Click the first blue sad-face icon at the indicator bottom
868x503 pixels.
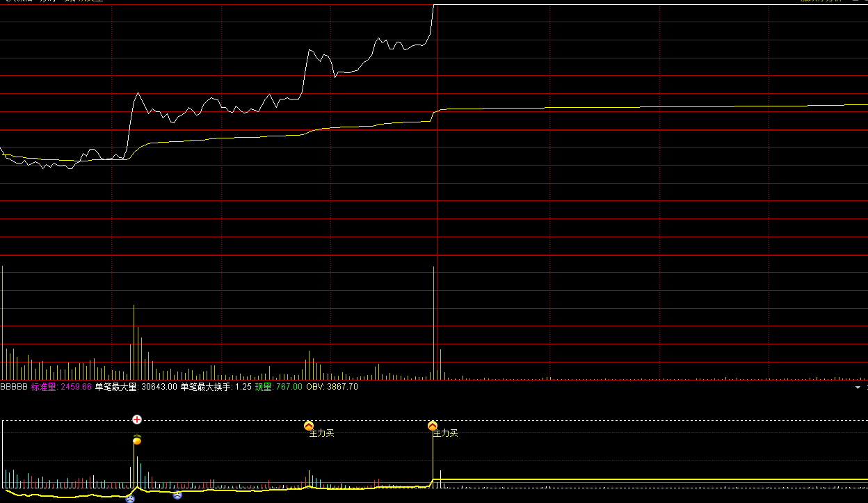point(130,498)
